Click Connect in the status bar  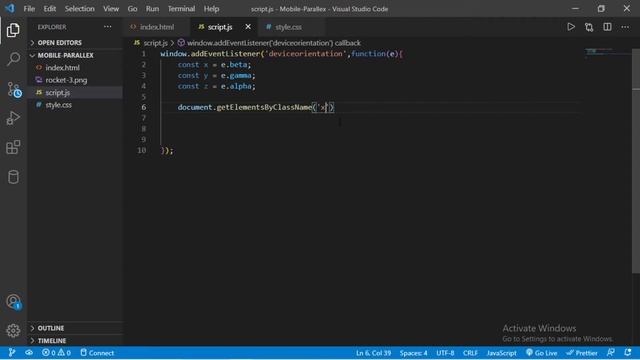tap(97, 353)
